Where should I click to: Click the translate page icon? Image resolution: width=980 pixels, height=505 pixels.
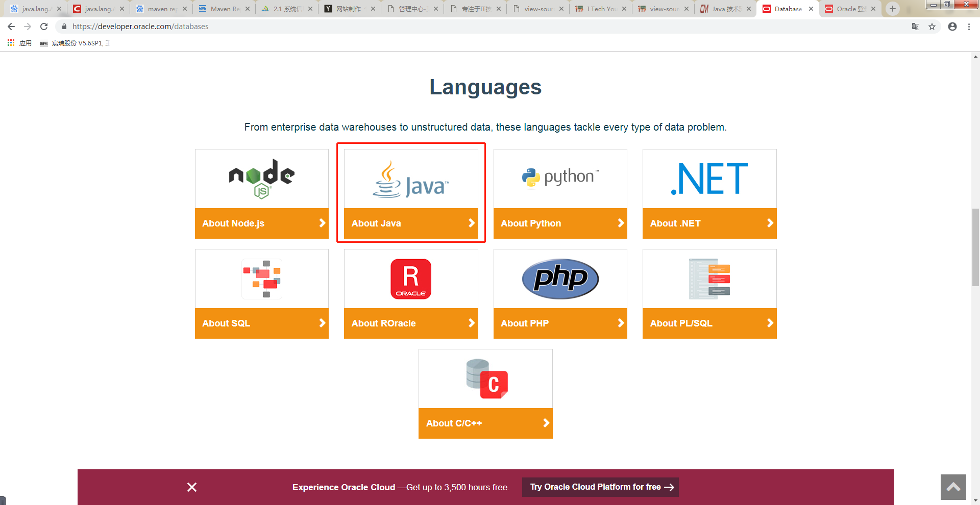916,27
